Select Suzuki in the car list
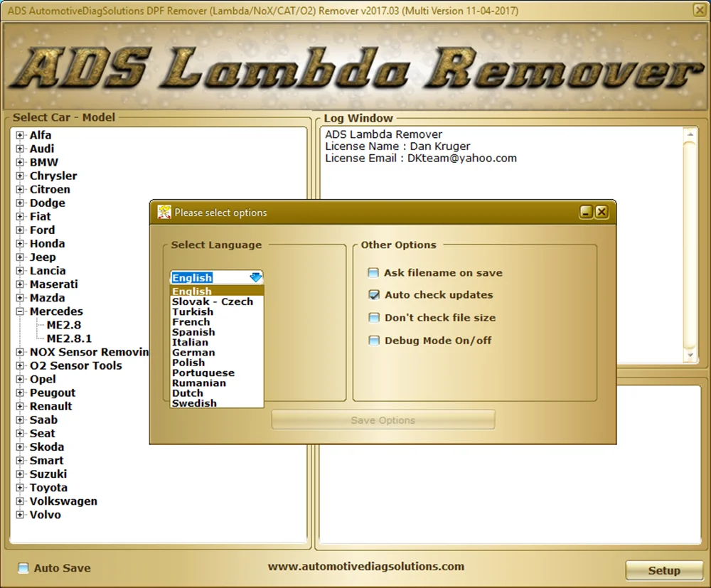Screen dimensions: 711x588 click(x=48, y=474)
